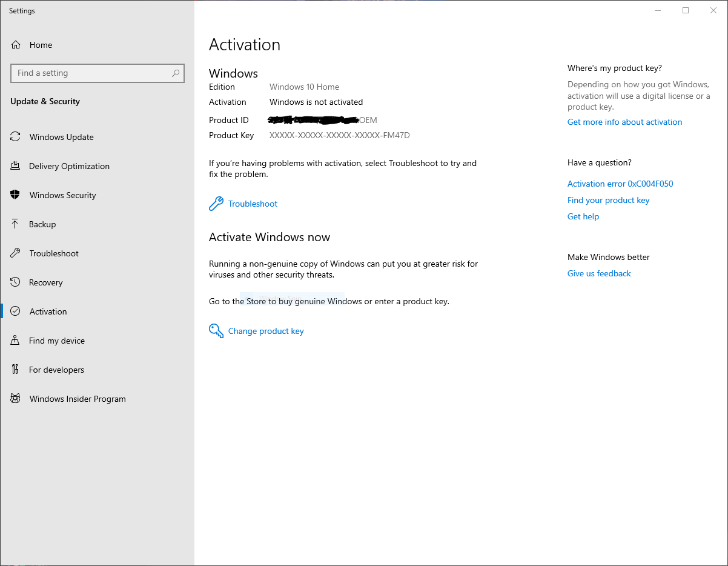Viewport: 728px width, 566px height.
Task: Click the Update & Security heading
Action: pyautogui.click(x=45, y=101)
